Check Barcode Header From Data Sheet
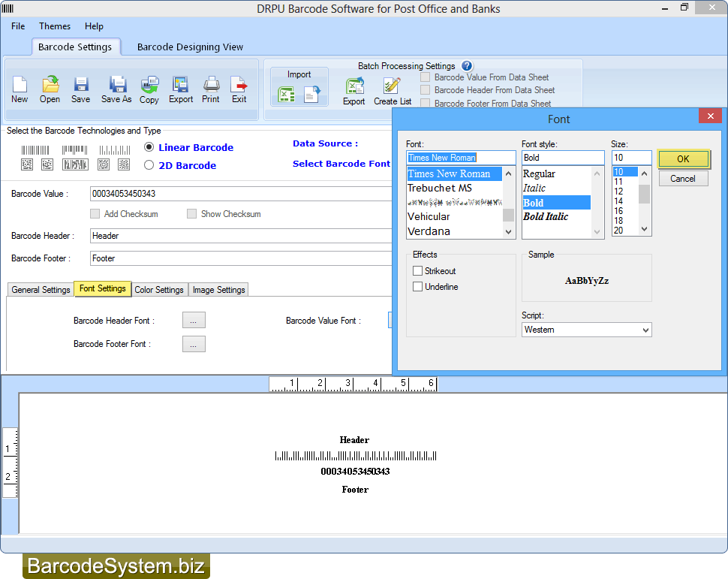 pos(426,90)
